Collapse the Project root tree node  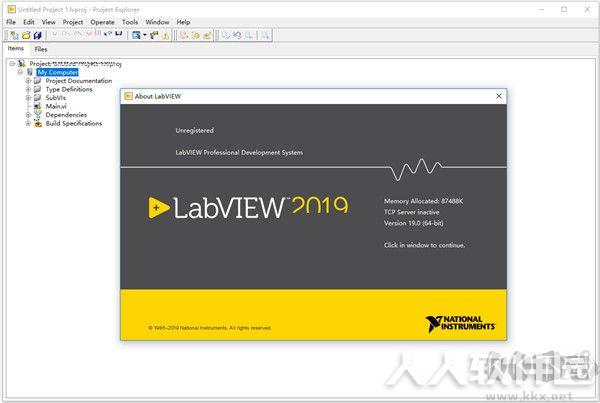point(13,64)
